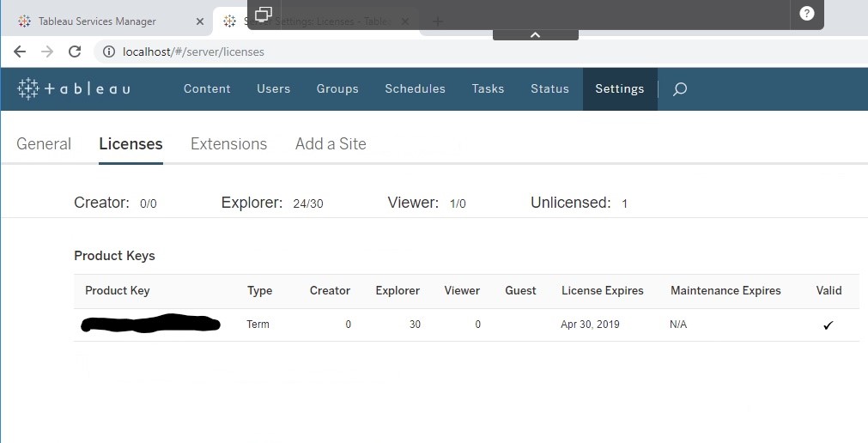Collapse the overlay bar with up chevron
The image size is (868, 443).
coord(535,35)
